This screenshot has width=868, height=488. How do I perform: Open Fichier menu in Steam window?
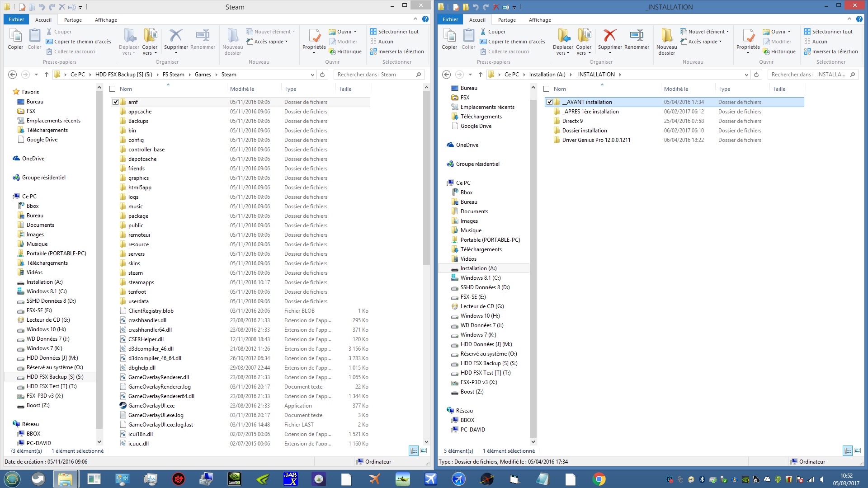coord(16,19)
